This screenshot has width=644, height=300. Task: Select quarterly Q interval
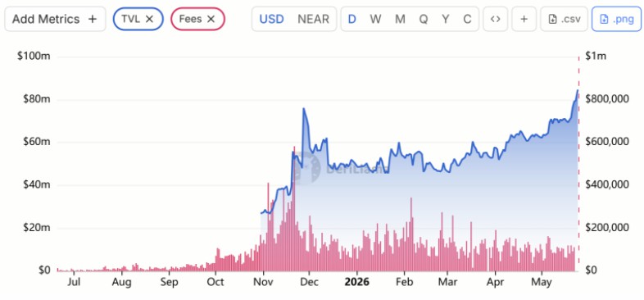coord(424,19)
